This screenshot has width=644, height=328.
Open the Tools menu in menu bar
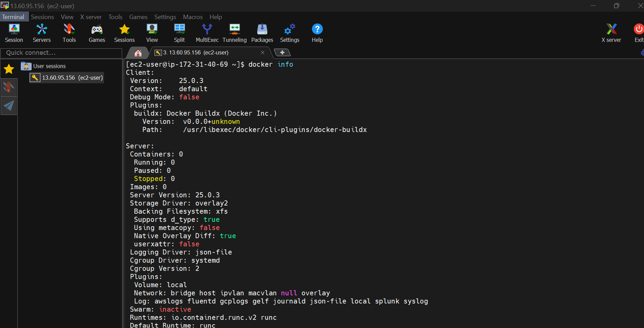pyautogui.click(x=115, y=17)
